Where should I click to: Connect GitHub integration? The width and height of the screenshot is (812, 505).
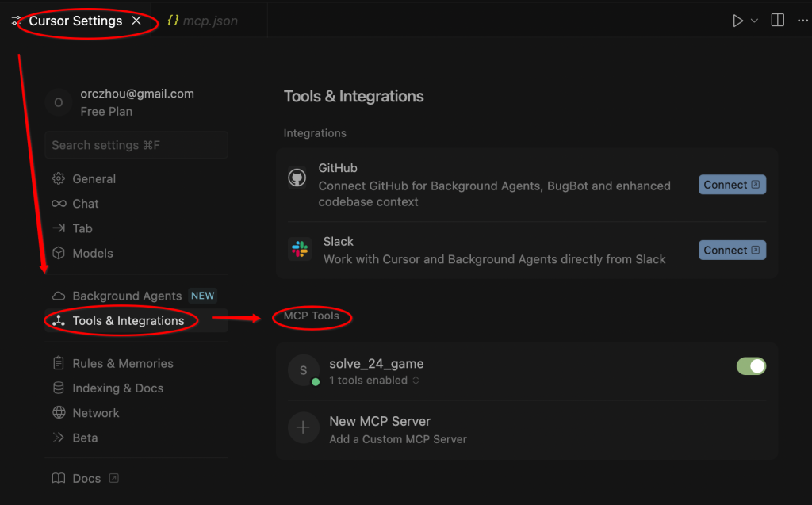point(731,184)
